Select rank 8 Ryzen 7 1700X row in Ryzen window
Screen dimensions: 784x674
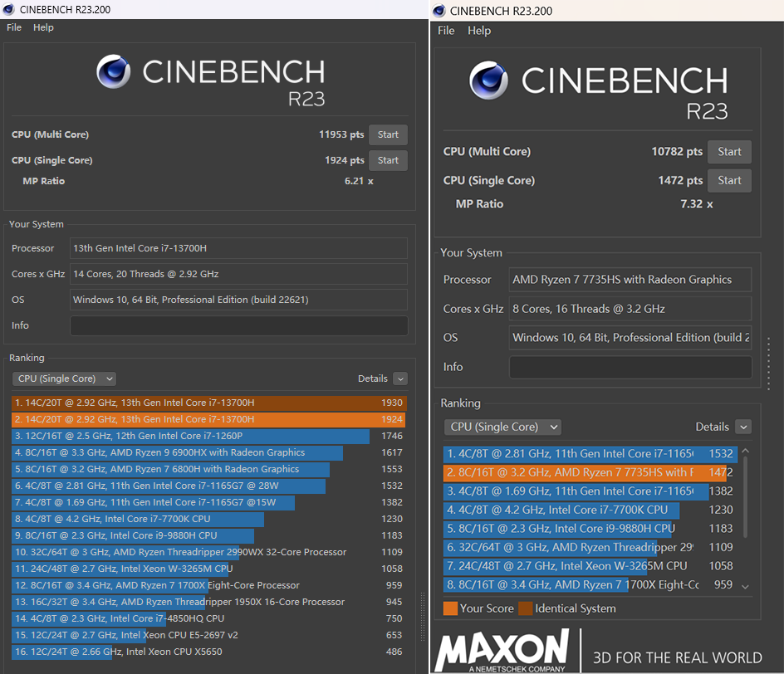tap(590, 584)
